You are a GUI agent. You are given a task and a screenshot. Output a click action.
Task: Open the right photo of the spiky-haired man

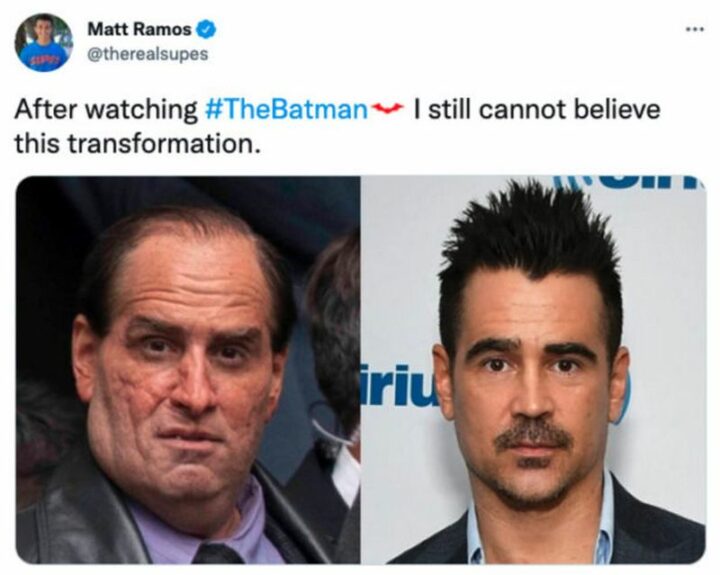point(532,370)
